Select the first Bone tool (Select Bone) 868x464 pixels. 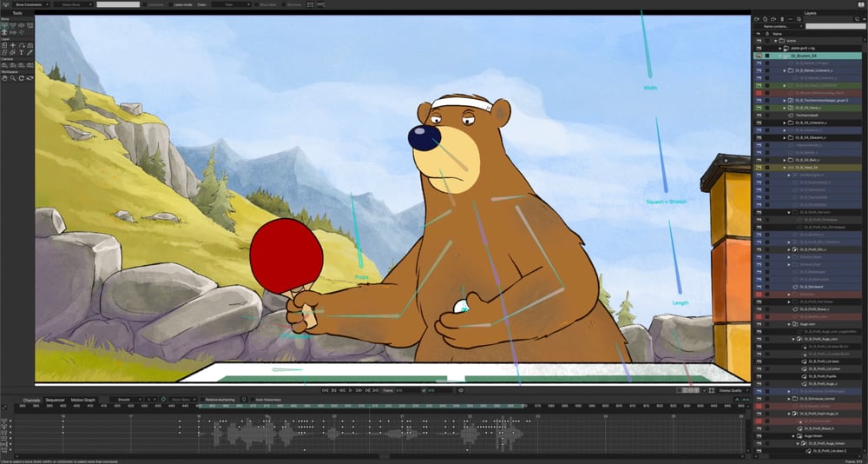(x=4, y=25)
